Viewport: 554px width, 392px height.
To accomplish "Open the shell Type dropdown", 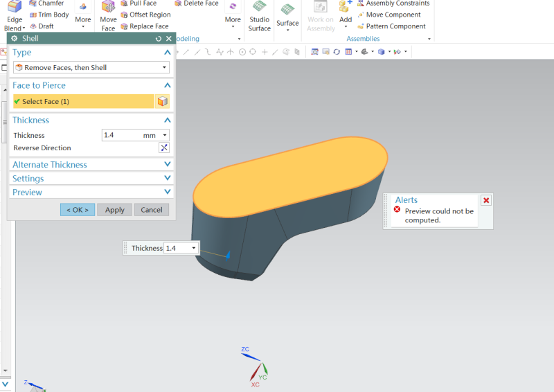I will [x=91, y=67].
